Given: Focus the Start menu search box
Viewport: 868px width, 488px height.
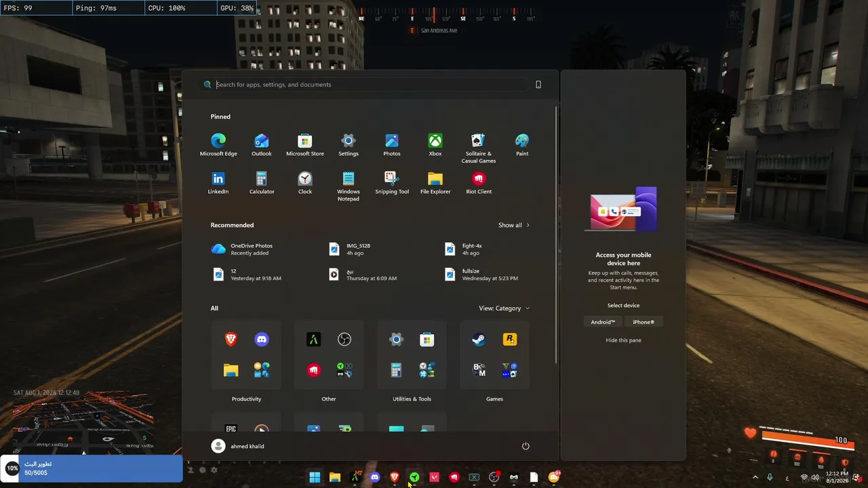Looking at the screenshot, I should (x=366, y=85).
